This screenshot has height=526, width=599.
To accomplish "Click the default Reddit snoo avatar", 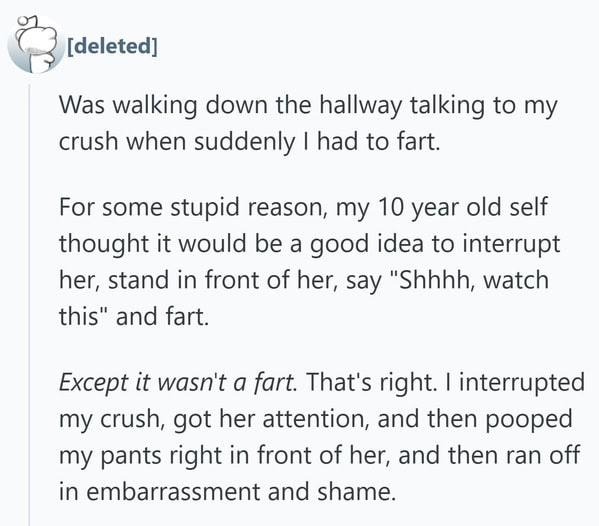I will coord(36,45).
